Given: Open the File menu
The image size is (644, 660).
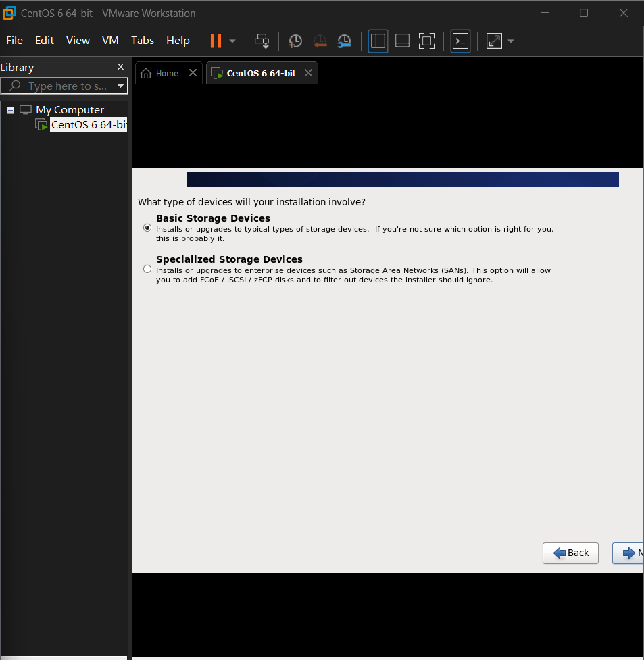Looking at the screenshot, I should pyautogui.click(x=14, y=41).
